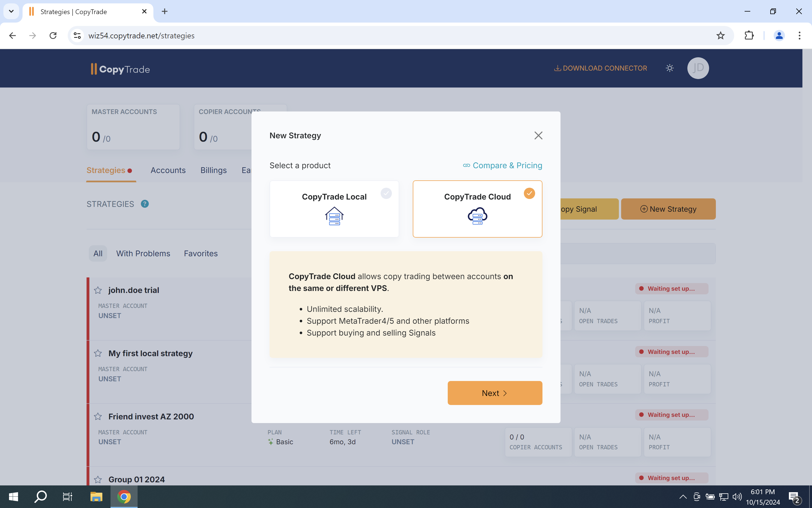
Task: Click My first local strategy Waiting set up badge
Action: 671,352
